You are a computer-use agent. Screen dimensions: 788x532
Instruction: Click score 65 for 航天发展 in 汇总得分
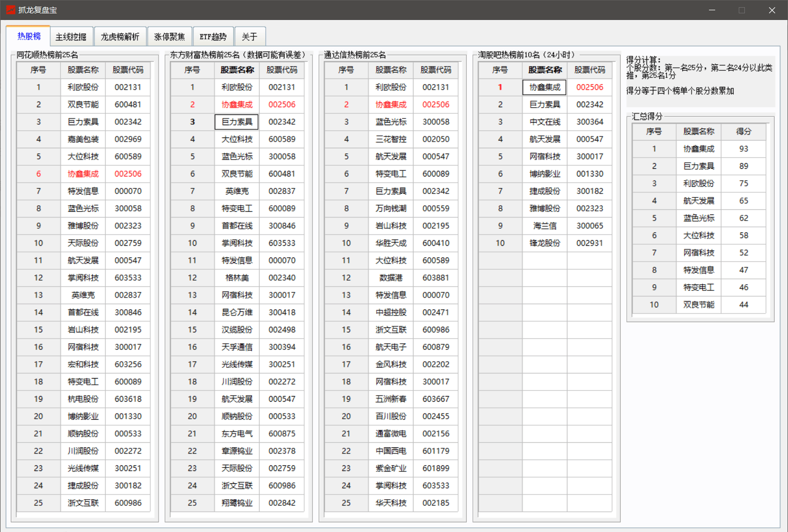(x=743, y=201)
